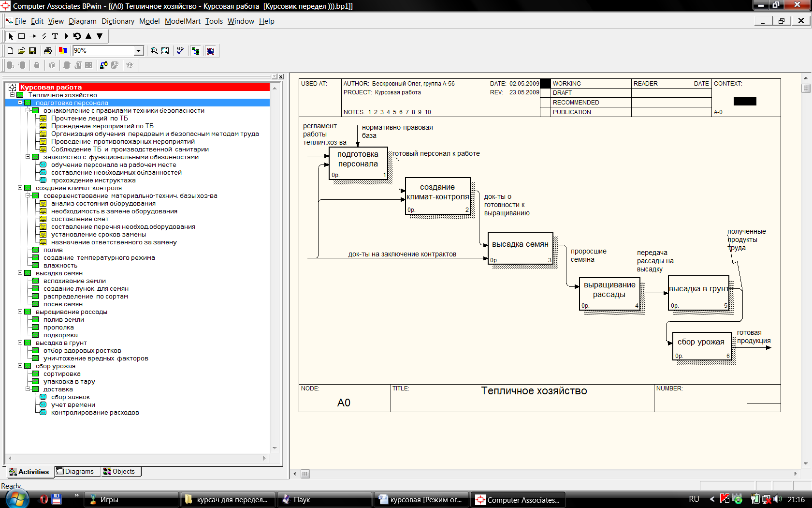This screenshot has height=508, width=812.
Task: Activate the Pointer selection tool
Action: [11, 36]
